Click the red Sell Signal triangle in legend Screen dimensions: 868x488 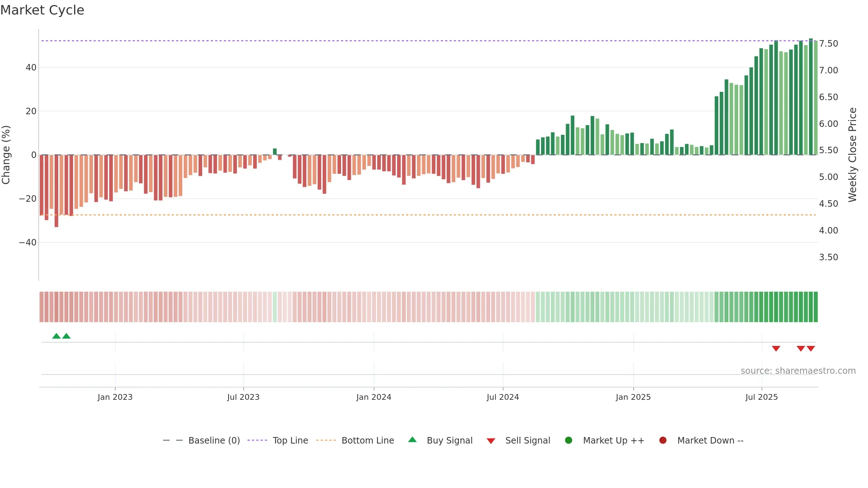tap(491, 441)
